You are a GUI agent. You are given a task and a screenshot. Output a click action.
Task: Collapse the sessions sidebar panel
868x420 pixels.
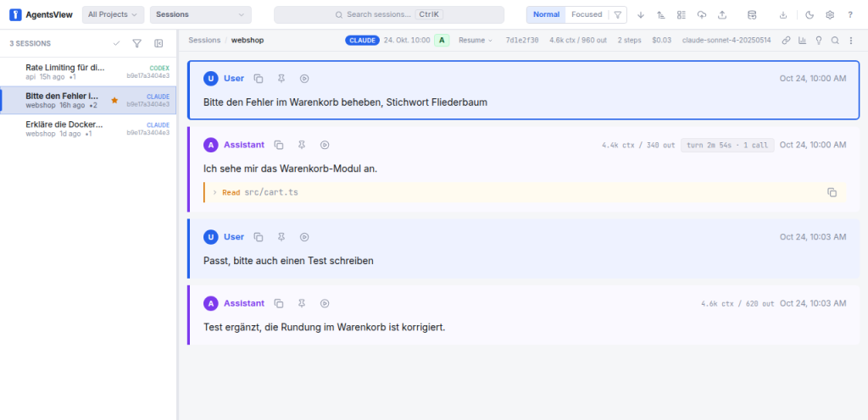pos(159,43)
